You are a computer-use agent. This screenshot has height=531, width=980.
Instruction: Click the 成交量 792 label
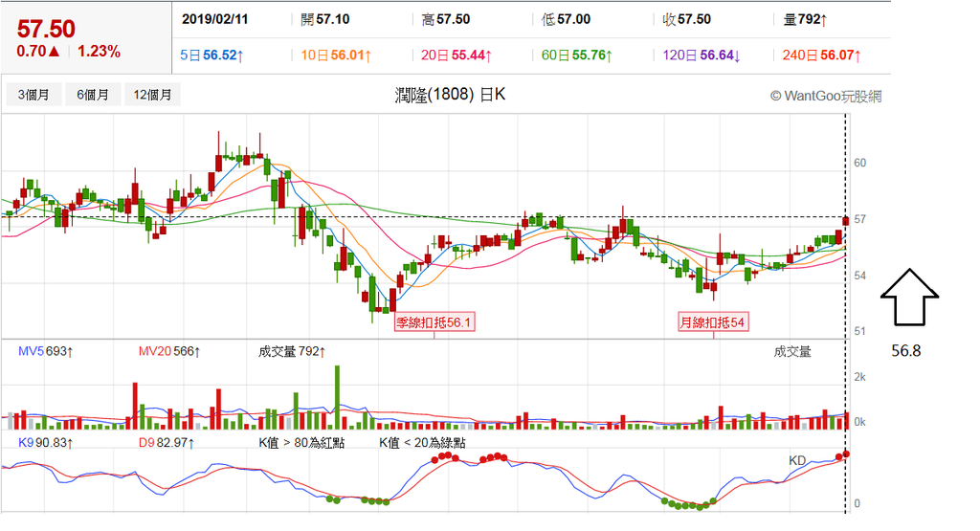click(292, 352)
